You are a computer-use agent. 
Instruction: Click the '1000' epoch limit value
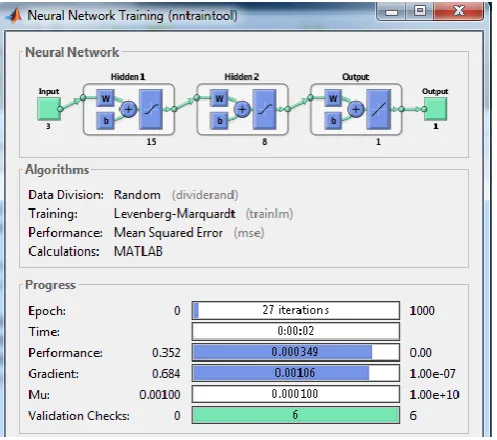coord(422,311)
